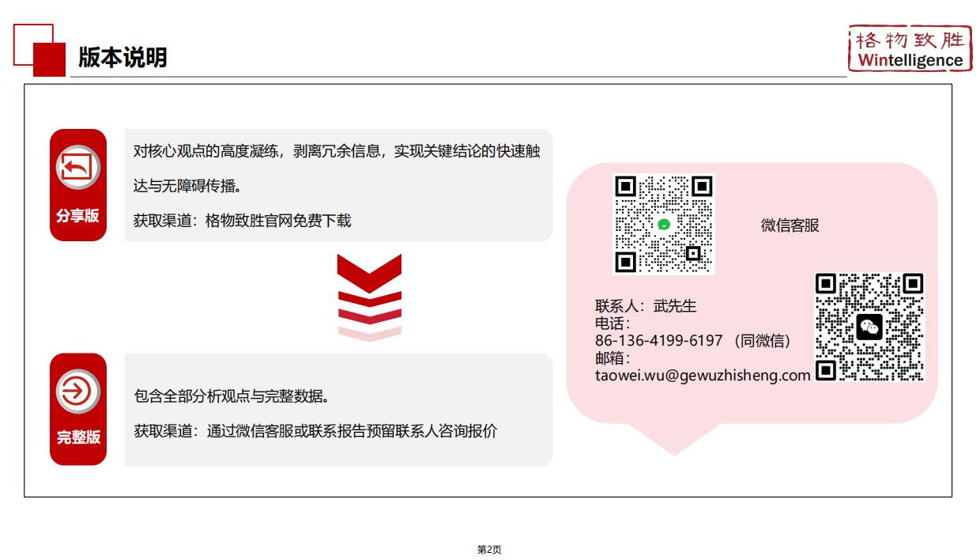Click the 获取渠道：通过微信客服 contact line

point(315,431)
